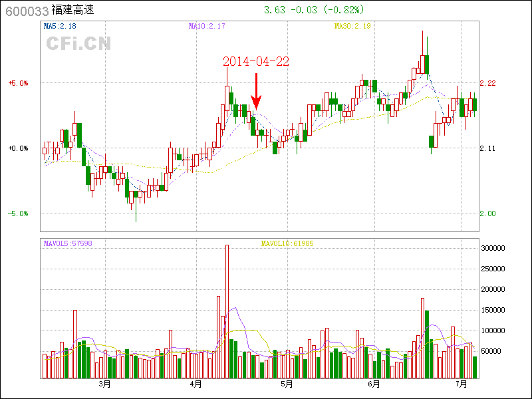Select the MA30:2.19 indicator label

tap(352, 26)
